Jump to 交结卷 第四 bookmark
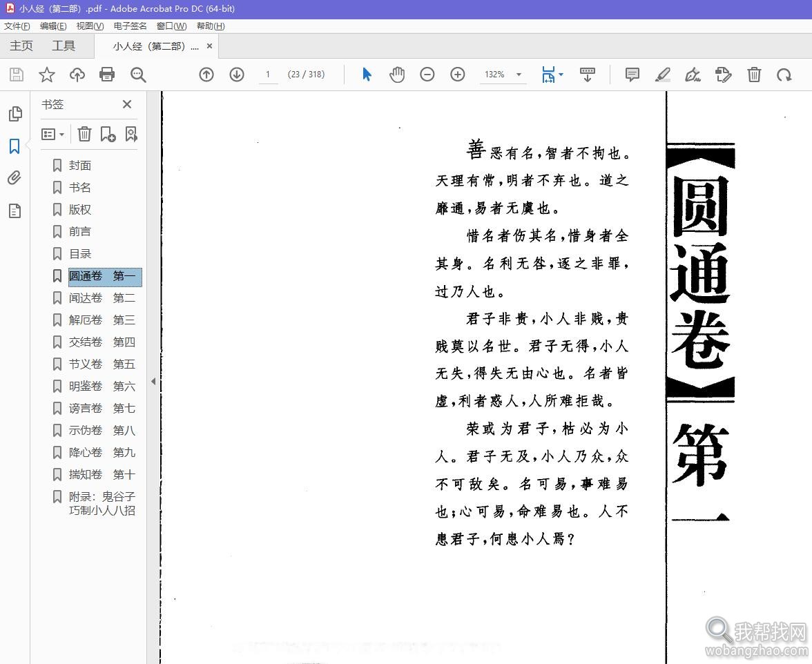The height and width of the screenshot is (664, 812). click(x=102, y=342)
